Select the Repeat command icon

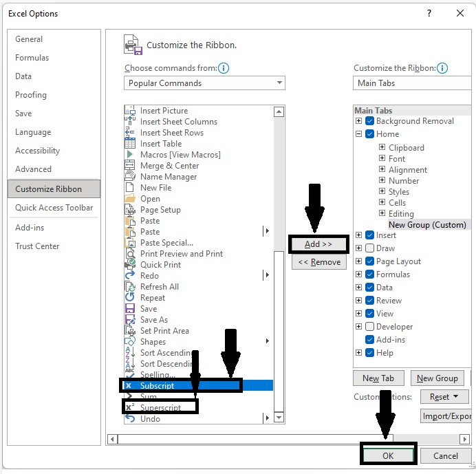click(x=130, y=298)
